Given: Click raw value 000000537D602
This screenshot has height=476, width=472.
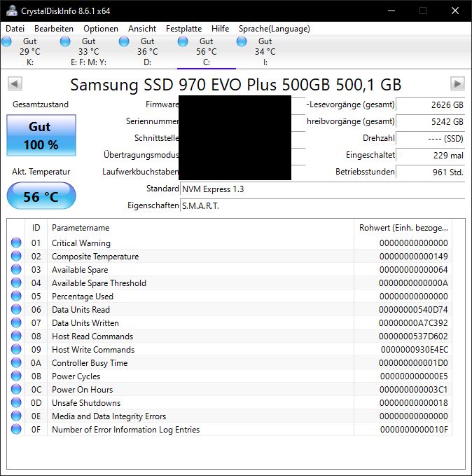Looking at the screenshot, I should click(x=413, y=336).
